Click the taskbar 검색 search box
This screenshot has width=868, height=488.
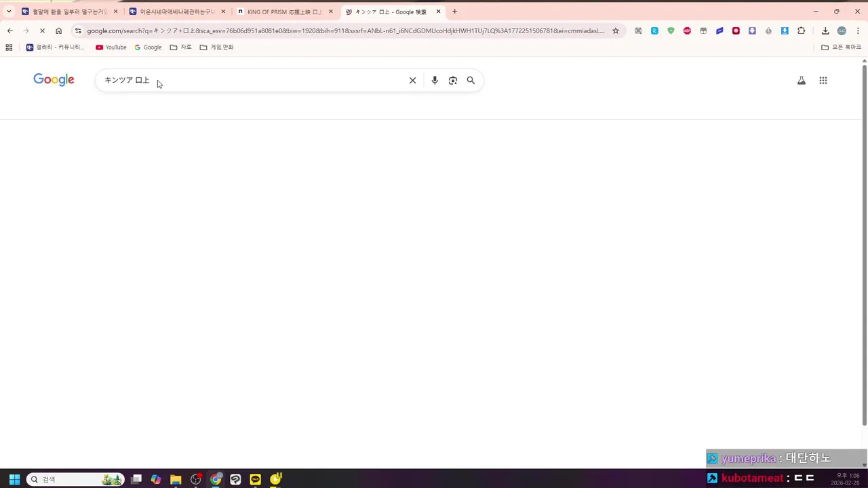75,479
